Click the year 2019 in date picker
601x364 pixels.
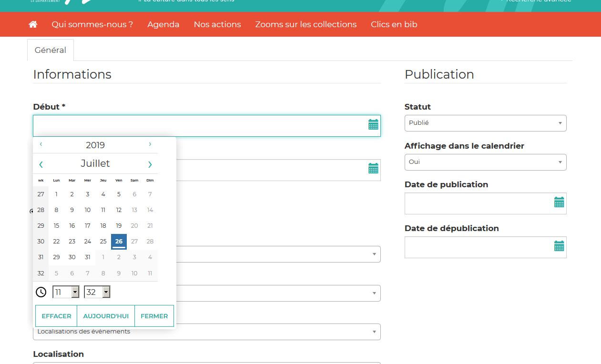click(95, 145)
